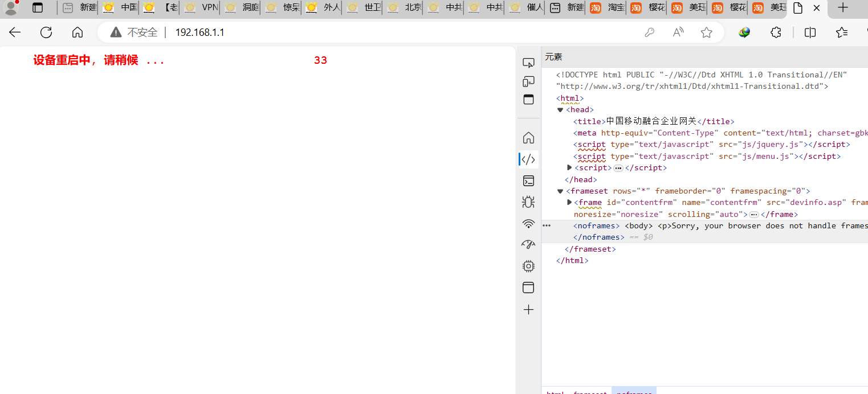Switch to the 世卫 tab
This screenshot has height=394, width=868.
364,8
